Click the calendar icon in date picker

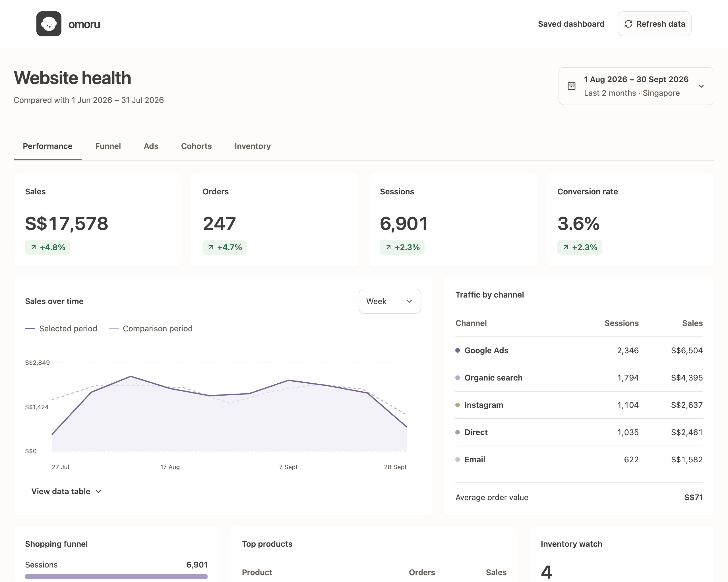click(x=571, y=86)
